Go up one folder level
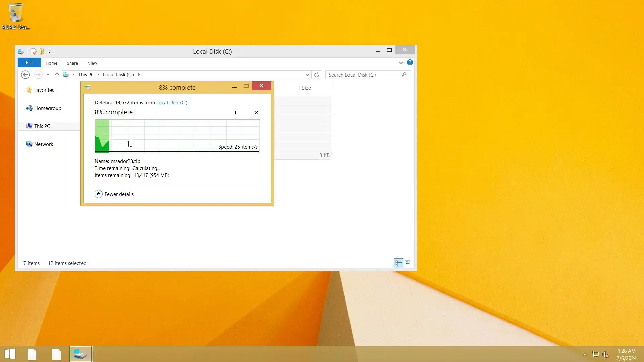The height and width of the screenshot is (362, 644). 57,75
